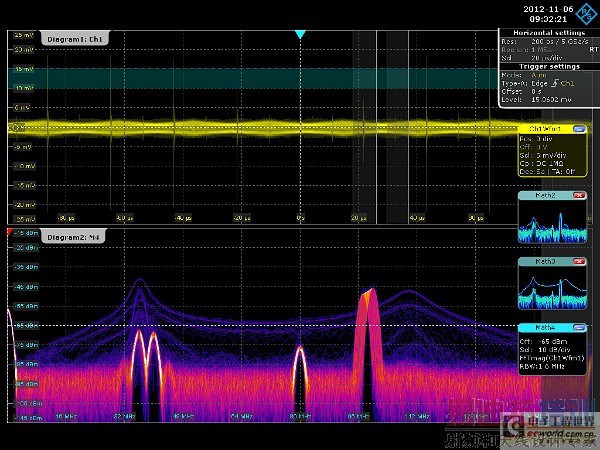Click Off: -65 dBm in Math4 label

(x=543, y=341)
